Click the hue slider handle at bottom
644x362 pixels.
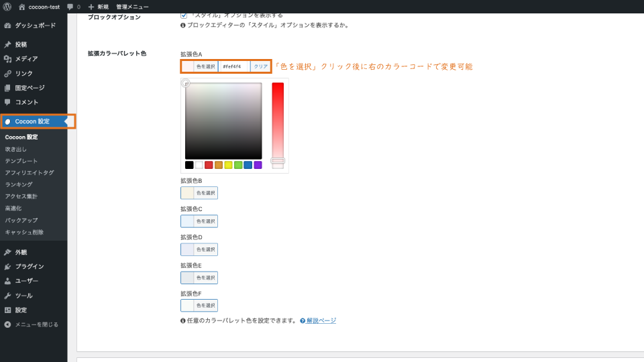278,161
